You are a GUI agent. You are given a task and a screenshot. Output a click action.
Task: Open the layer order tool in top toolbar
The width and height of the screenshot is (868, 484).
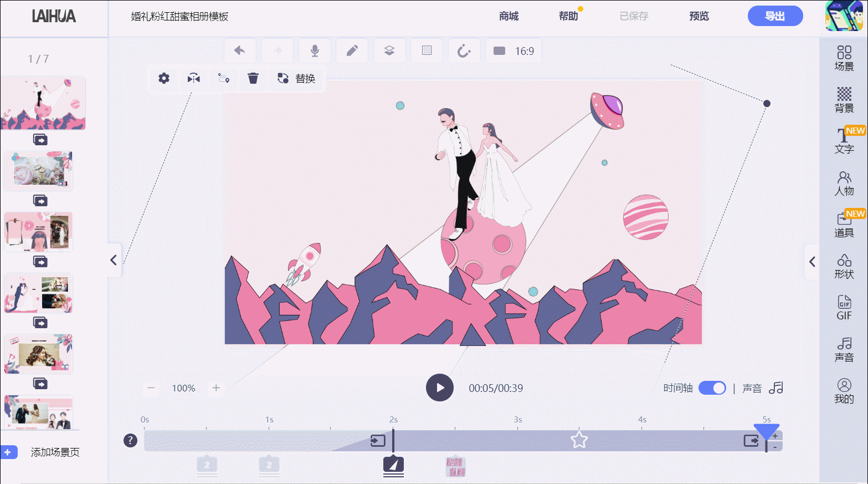389,50
